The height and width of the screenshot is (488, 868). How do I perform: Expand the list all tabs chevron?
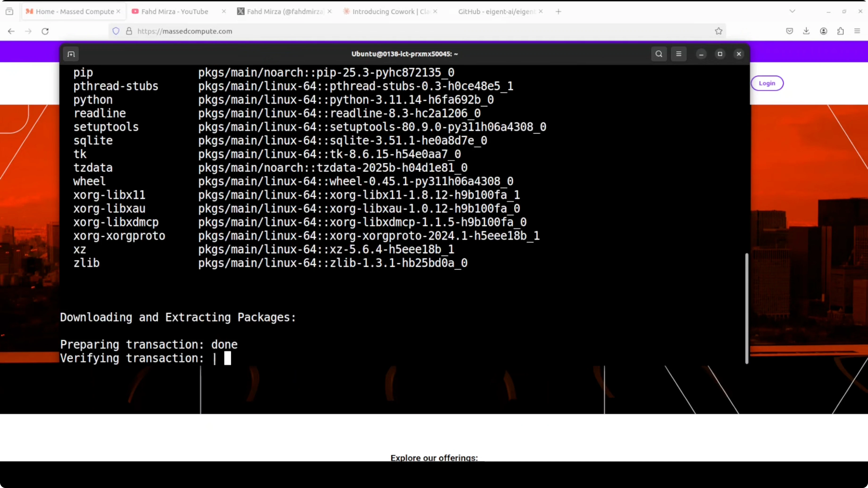pos(792,12)
